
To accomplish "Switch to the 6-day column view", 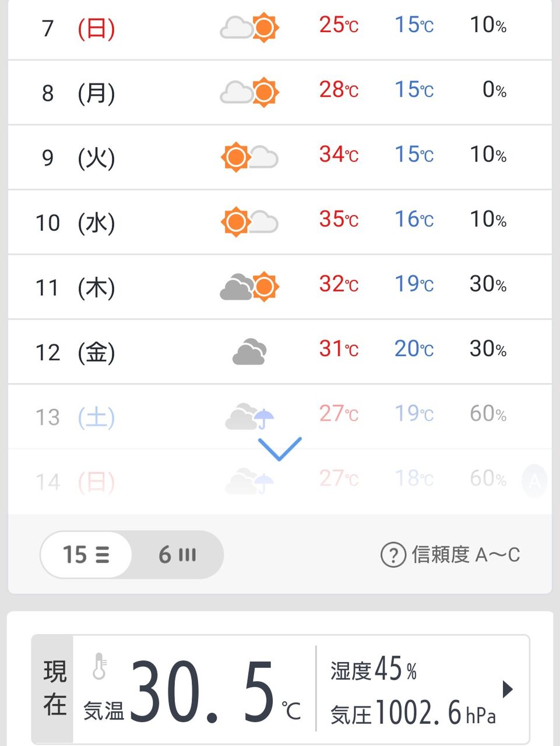I will pyautogui.click(x=177, y=555).
